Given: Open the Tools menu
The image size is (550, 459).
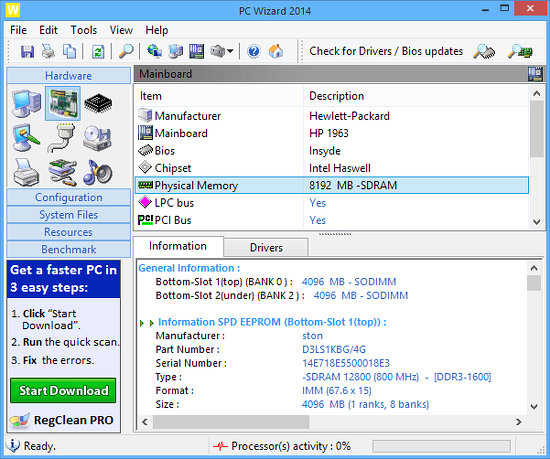Looking at the screenshot, I should coord(83,30).
